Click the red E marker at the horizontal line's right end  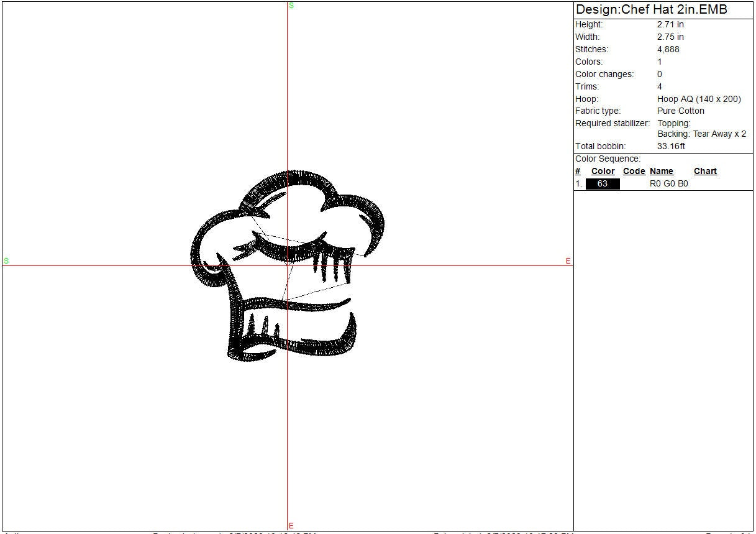tap(568, 261)
